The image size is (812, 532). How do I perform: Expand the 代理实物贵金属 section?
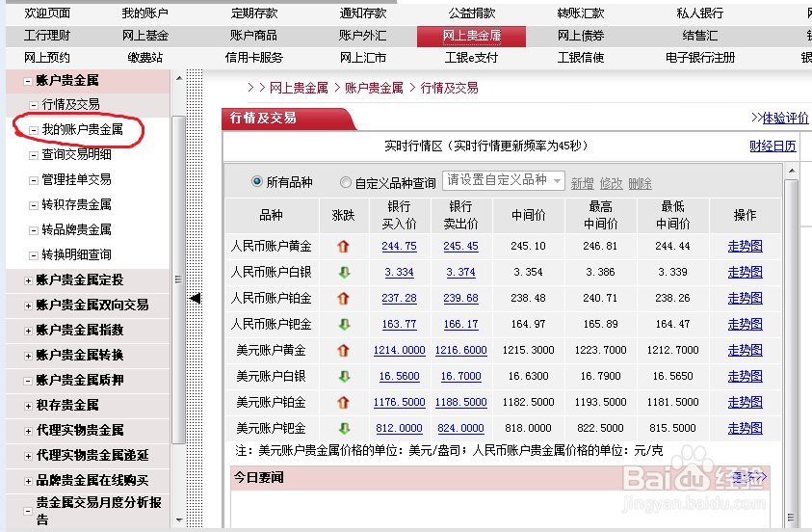pos(28,431)
